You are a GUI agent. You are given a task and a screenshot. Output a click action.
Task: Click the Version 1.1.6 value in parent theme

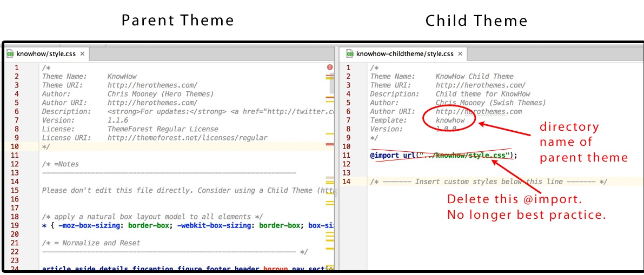(117, 120)
